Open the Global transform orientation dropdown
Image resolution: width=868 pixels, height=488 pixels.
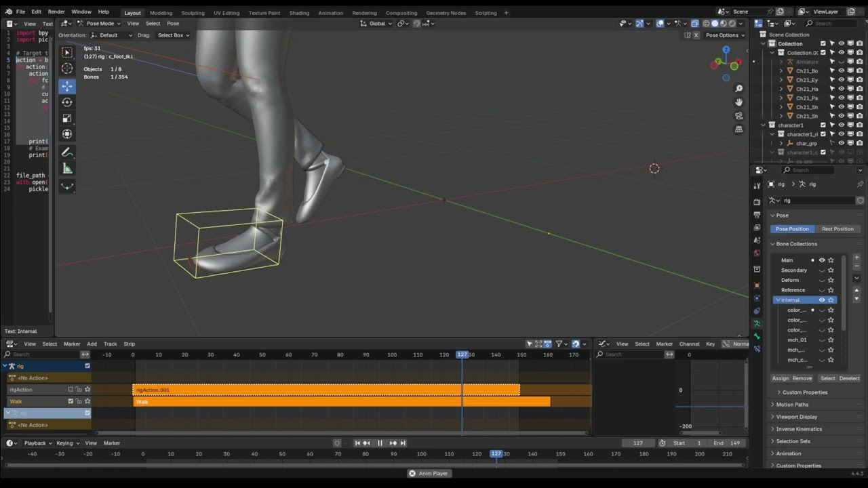click(376, 23)
